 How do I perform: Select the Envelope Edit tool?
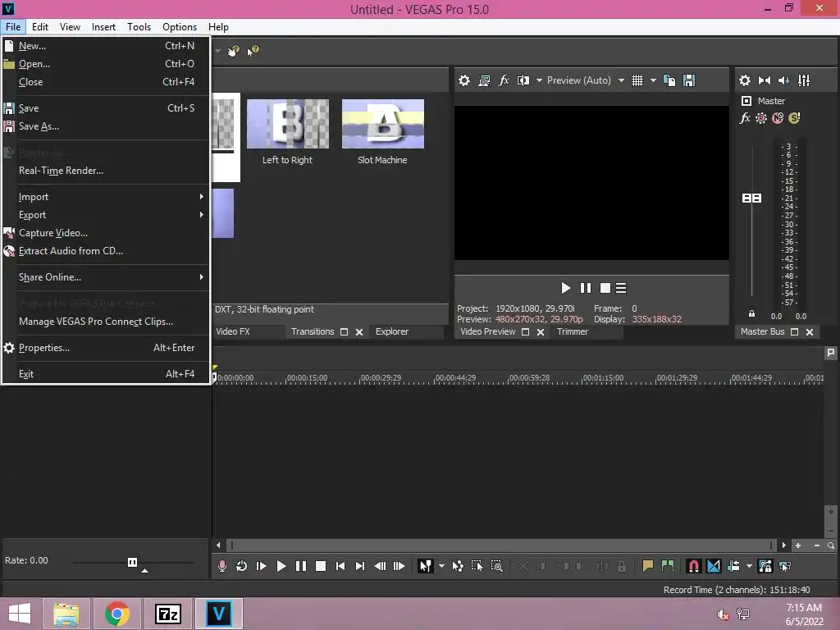click(x=458, y=566)
